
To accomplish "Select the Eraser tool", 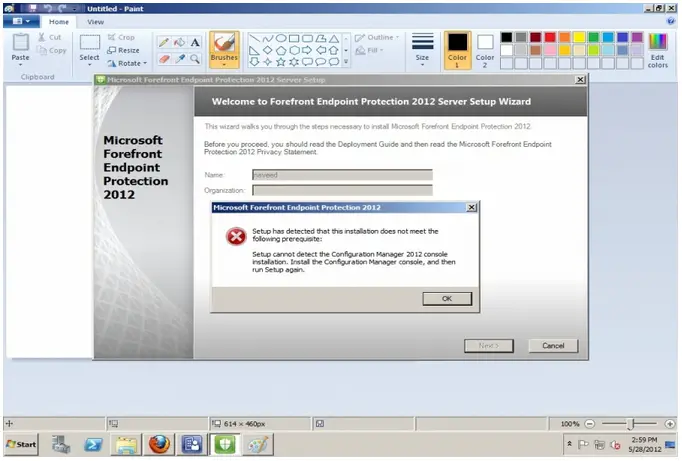I will (164, 58).
